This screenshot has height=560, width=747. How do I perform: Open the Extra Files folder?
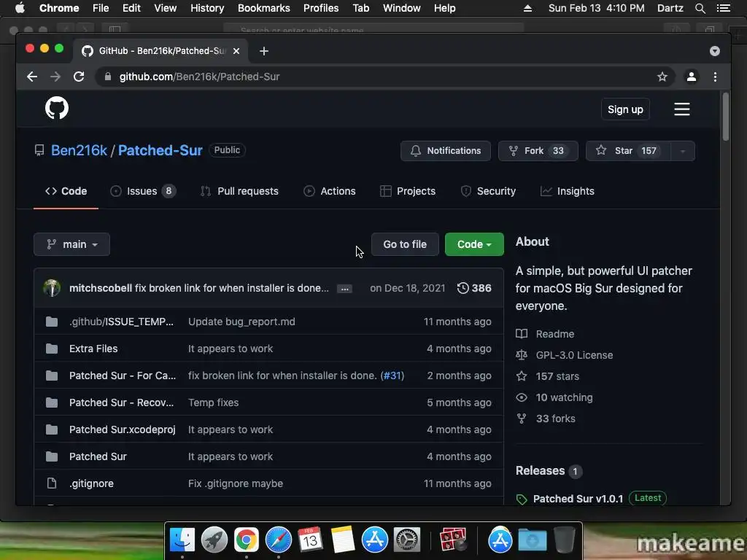[93, 349]
